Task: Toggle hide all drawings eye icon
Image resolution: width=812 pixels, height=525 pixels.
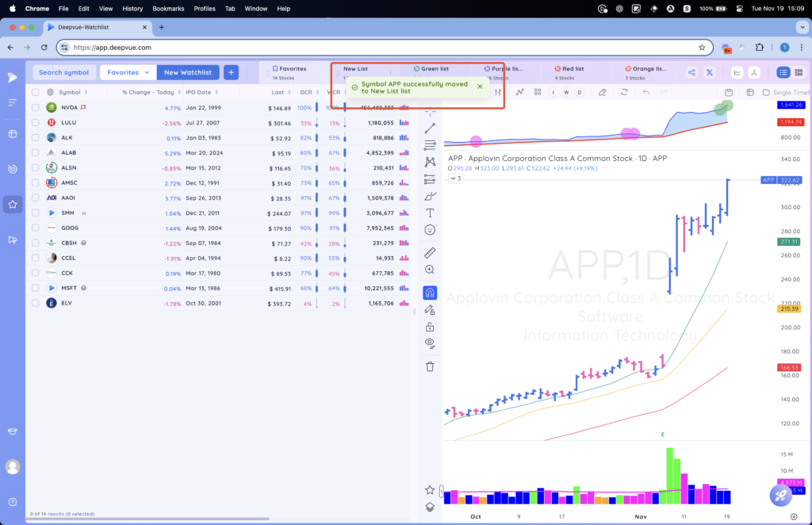Action: click(430, 343)
